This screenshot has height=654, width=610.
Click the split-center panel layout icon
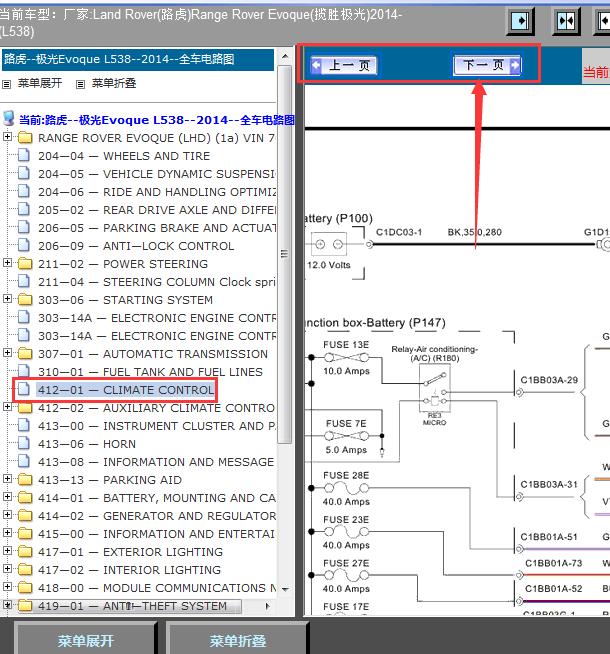pyautogui.click(x=566, y=20)
